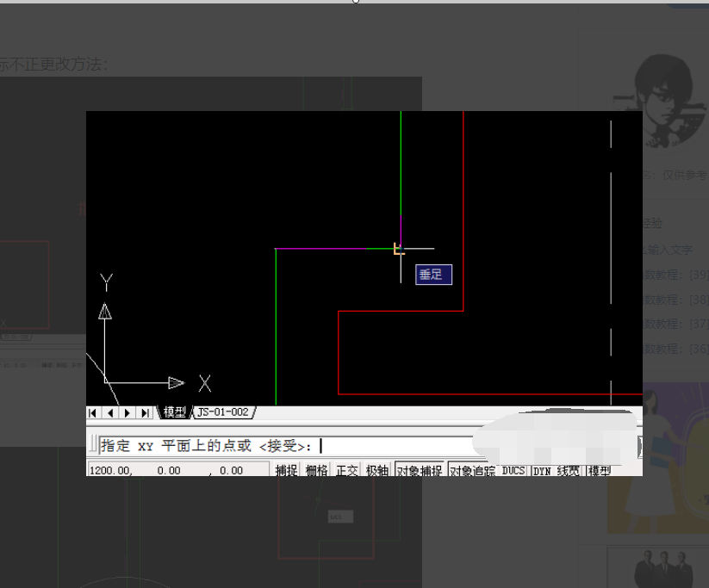The width and height of the screenshot is (709, 588).
Task: Toggle DYN dynamic input
Action: (542, 471)
